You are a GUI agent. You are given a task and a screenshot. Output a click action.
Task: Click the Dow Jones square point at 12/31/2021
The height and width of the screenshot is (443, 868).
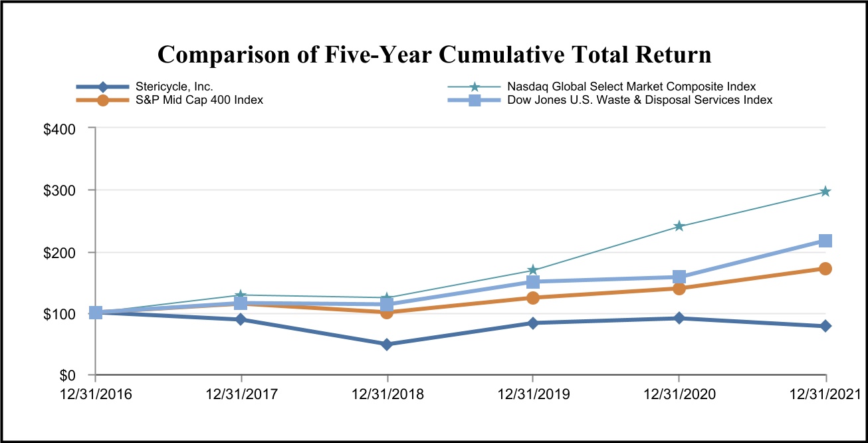coord(825,241)
